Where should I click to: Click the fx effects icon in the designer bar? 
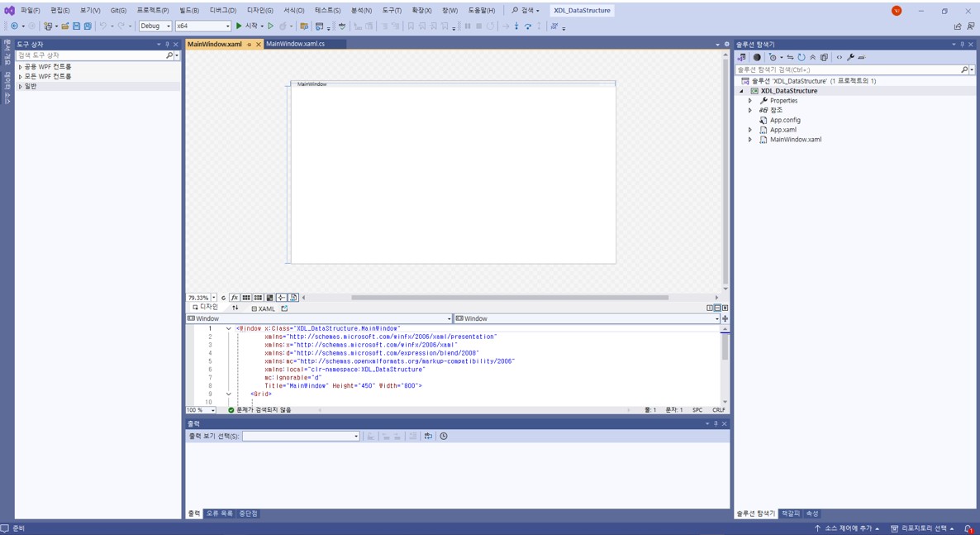[x=235, y=298]
